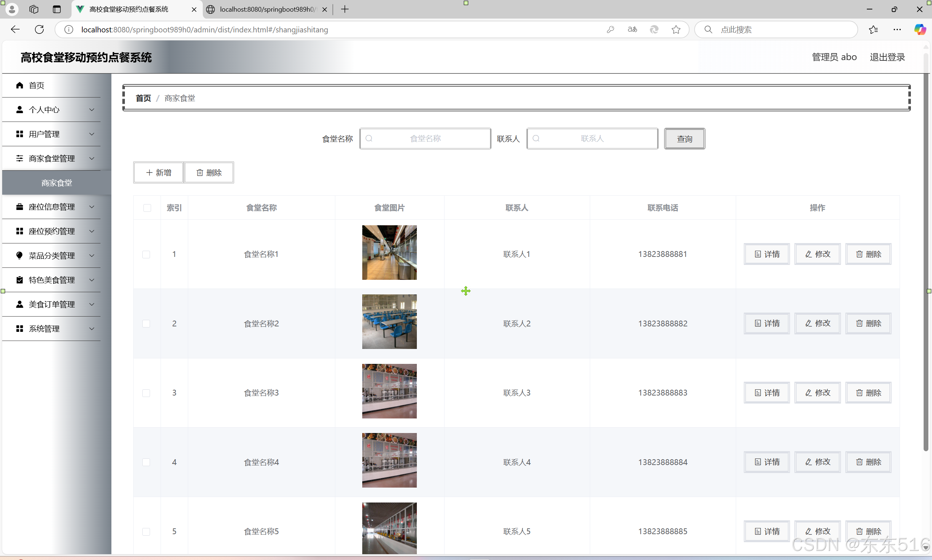Open the Copilot icon in browser toolbar
The height and width of the screenshot is (560, 932).
(x=919, y=29)
